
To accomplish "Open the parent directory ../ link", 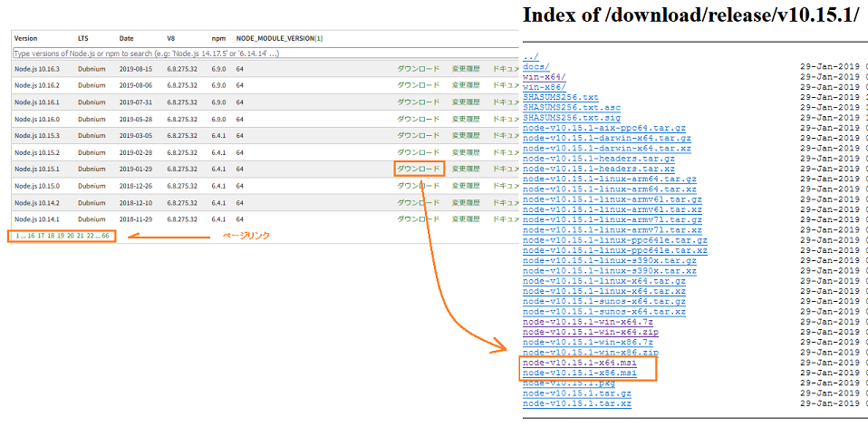I will click(530, 56).
